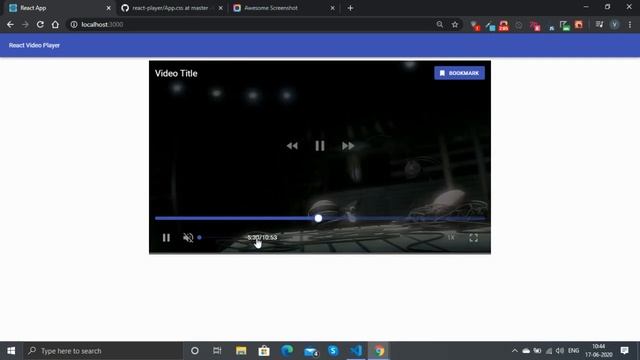The height and width of the screenshot is (360, 640).
Task: Reload the localhost page
Action: [40, 24]
